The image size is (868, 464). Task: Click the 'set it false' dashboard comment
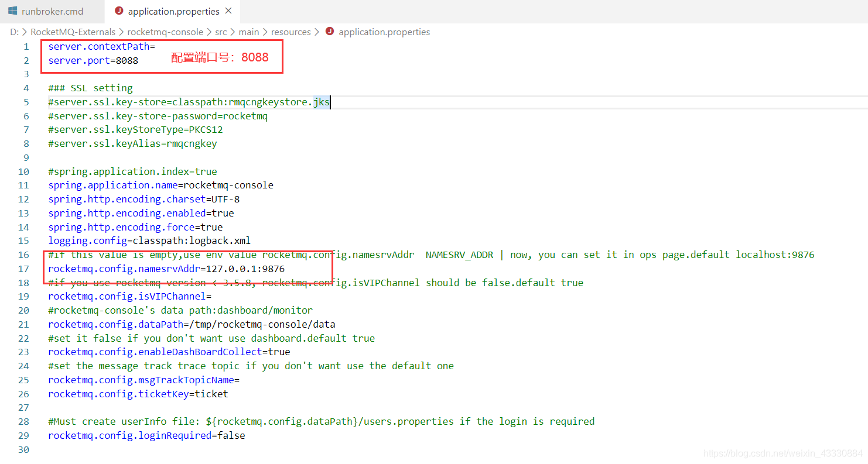click(211, 338)
